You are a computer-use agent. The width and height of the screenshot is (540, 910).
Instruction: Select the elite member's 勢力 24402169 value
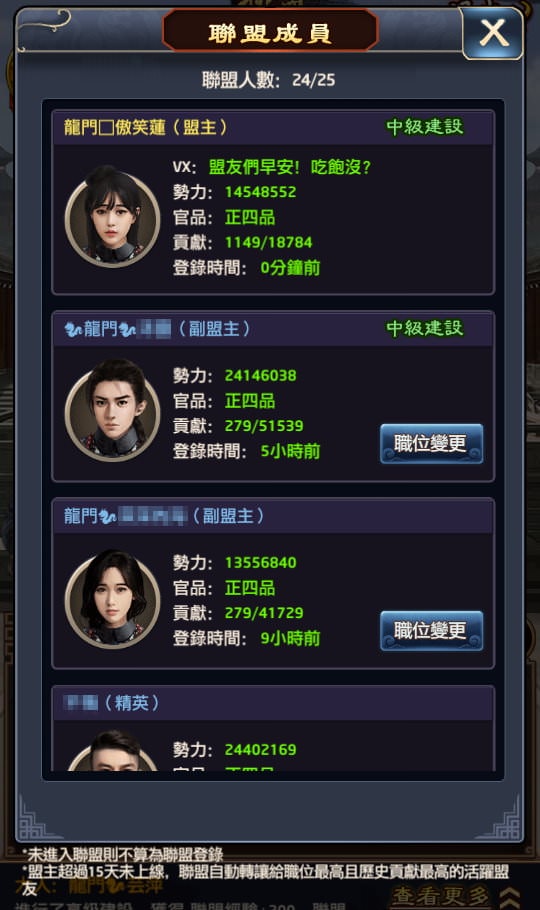(260, 749)
